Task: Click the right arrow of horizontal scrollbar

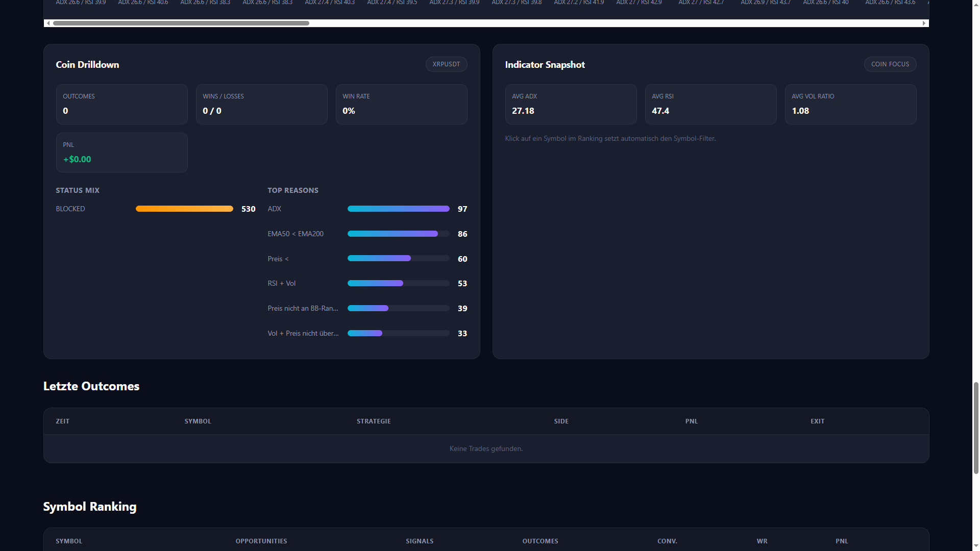Action: click(x=924, y=23)
